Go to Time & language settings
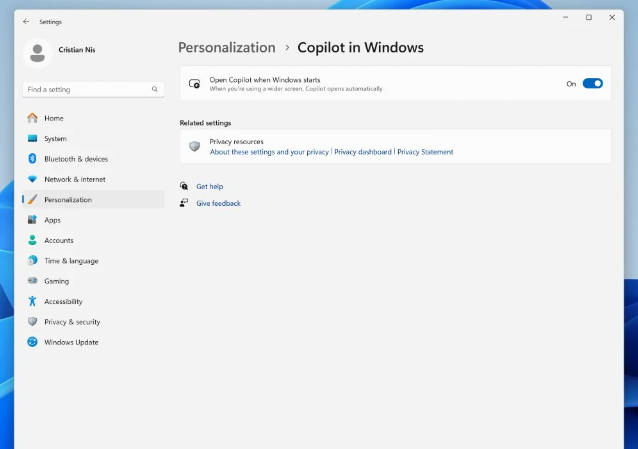638x449 pixels. click(x=94, y=261)
